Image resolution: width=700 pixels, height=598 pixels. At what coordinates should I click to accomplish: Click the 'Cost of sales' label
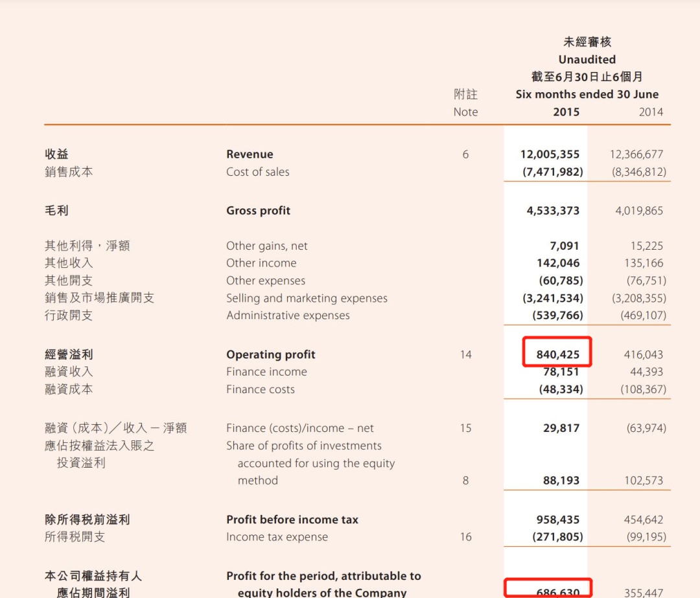click(x=257, y=171)
